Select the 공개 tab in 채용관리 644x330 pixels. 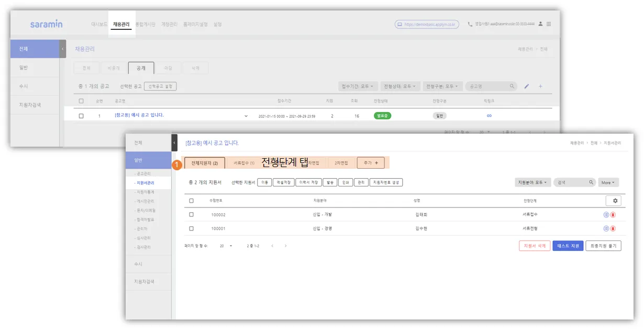click(x=141, y=68)
